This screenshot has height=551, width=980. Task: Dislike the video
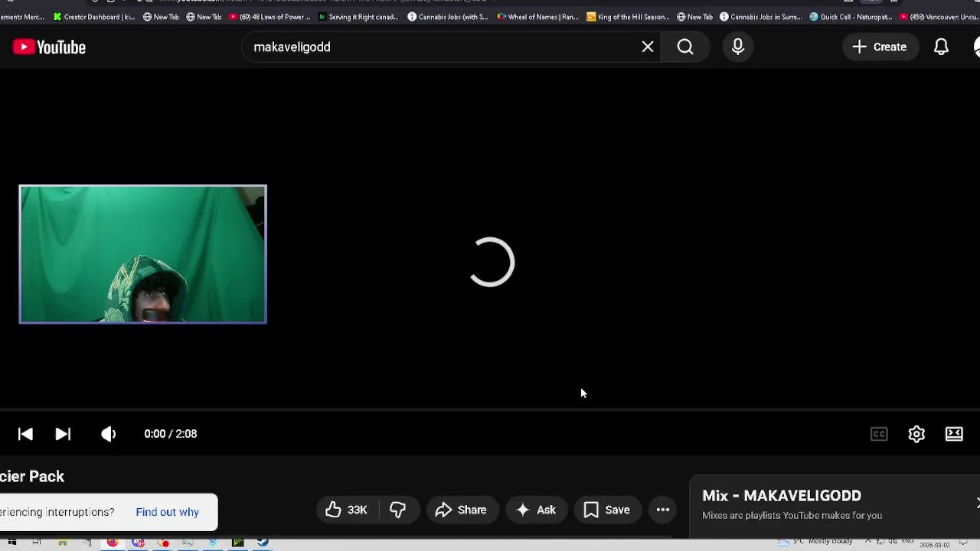398,510
